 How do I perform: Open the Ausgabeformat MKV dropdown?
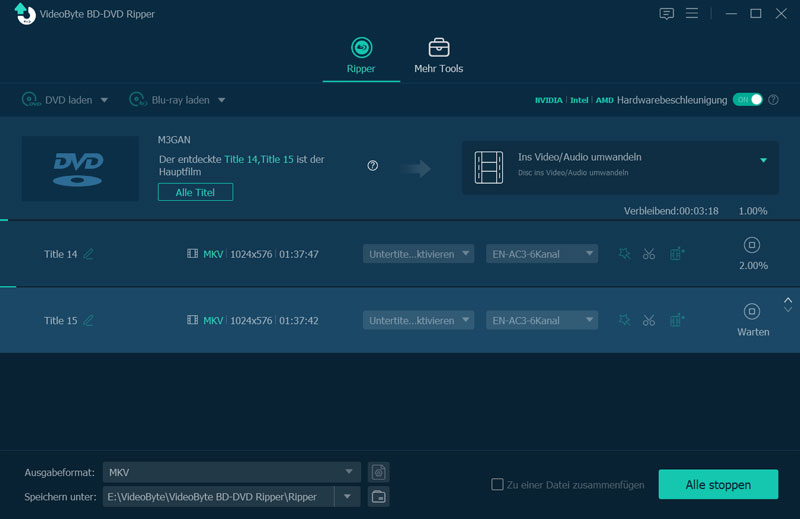[349, 472]
